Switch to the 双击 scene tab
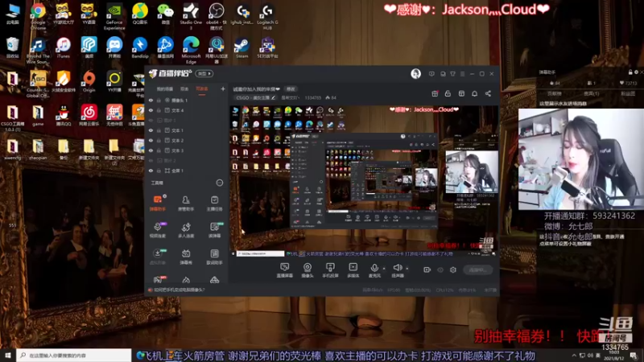Viewport: 644px width, 362px height. tap(184, 89)
